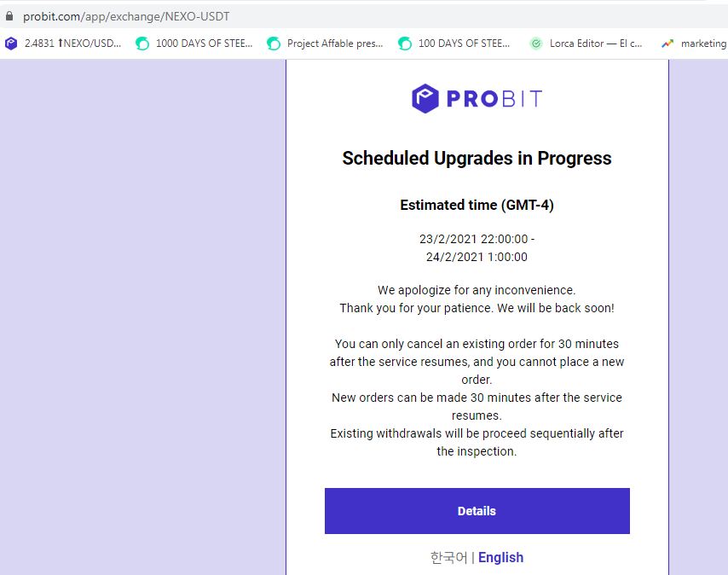This screenshot has height=575, width=728.
Task: Click the Project Affable bookmark favicon
Action: [274, 44]
